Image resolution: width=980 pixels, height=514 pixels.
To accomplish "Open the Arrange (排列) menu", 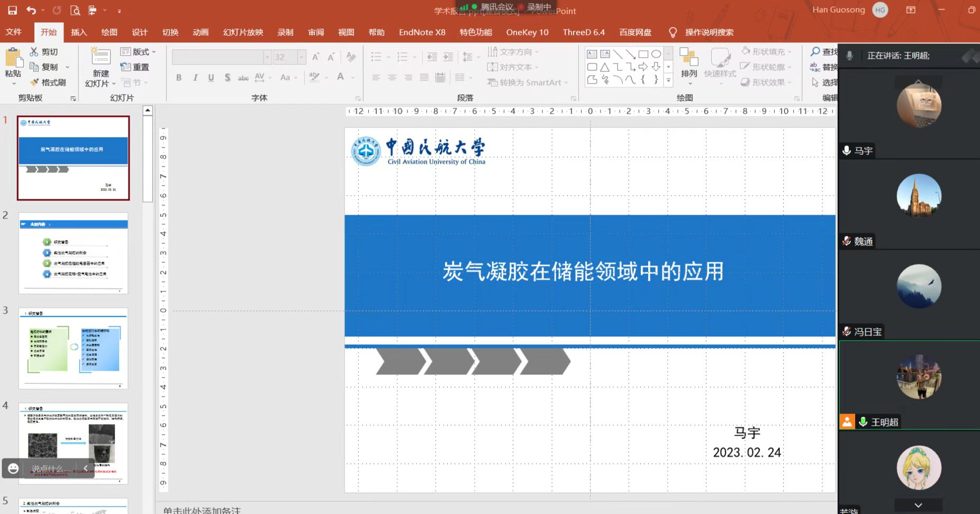I will coord(689,67).
